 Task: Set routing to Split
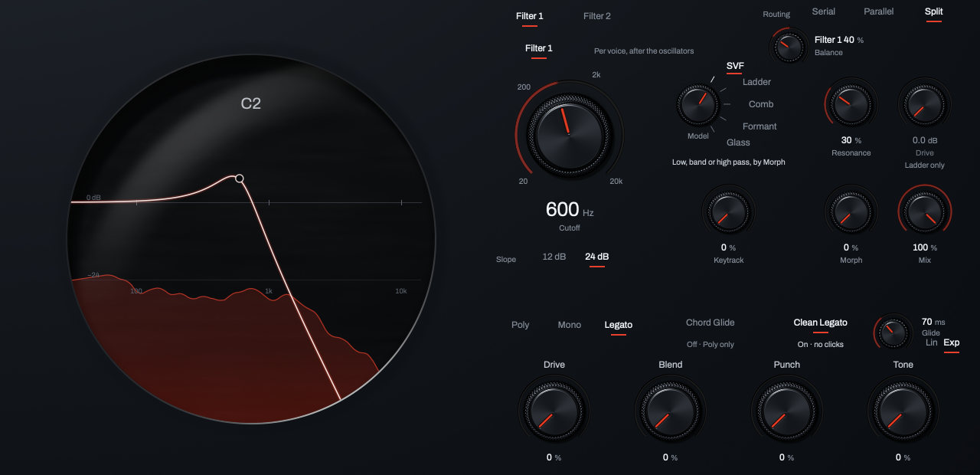coord(934,11)
